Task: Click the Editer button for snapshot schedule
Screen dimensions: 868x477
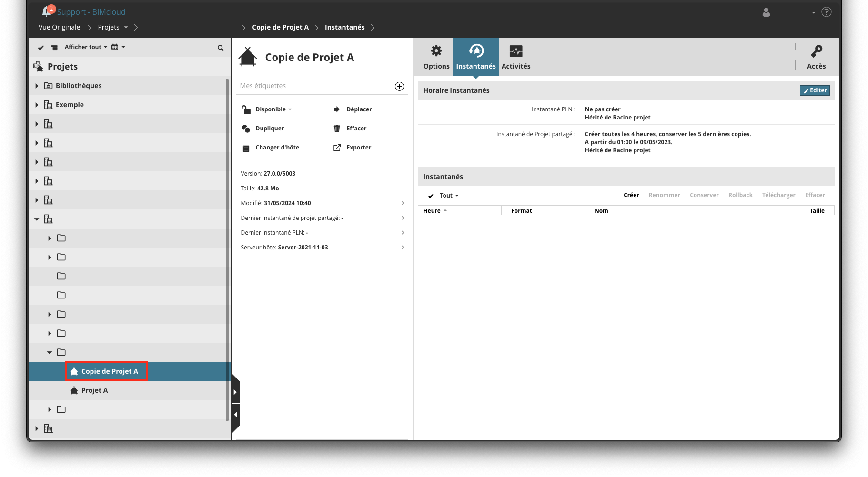Action: [815, 90]
